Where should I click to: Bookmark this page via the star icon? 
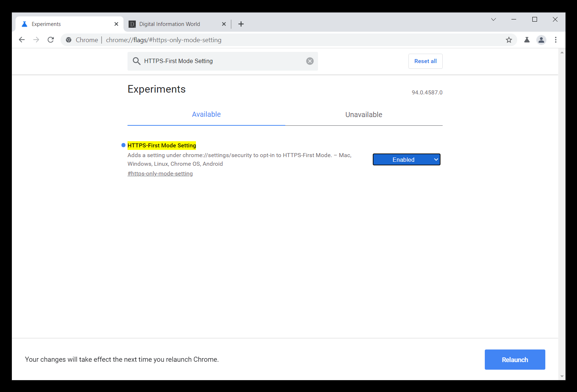[x=509, y=40]
